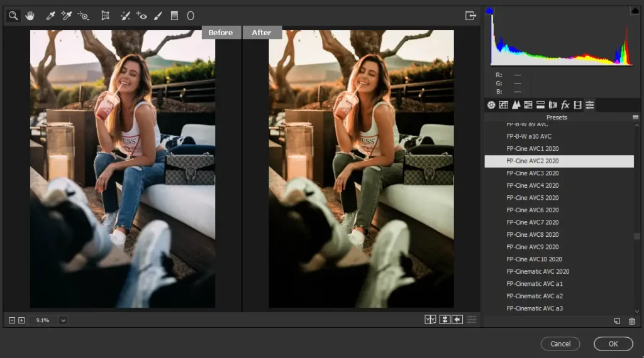The height and width of the screenshot is (358, 644).
Task: Select the Radial Filter tool
Action: click(191, 16)
